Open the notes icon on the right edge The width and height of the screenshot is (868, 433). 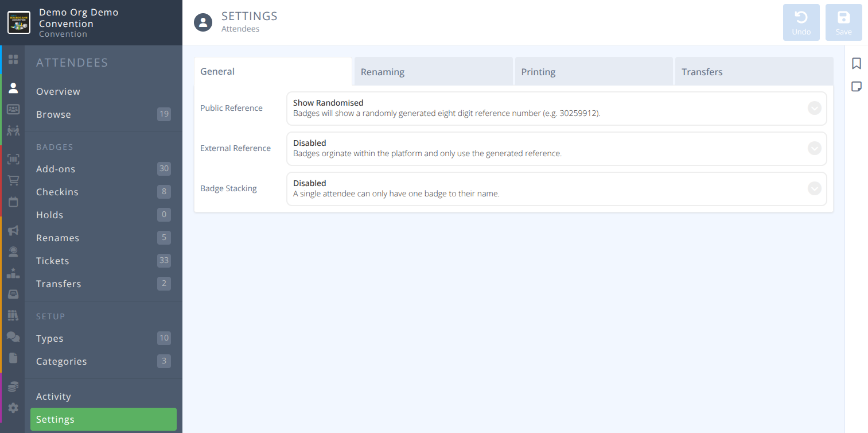pos(857,86)
